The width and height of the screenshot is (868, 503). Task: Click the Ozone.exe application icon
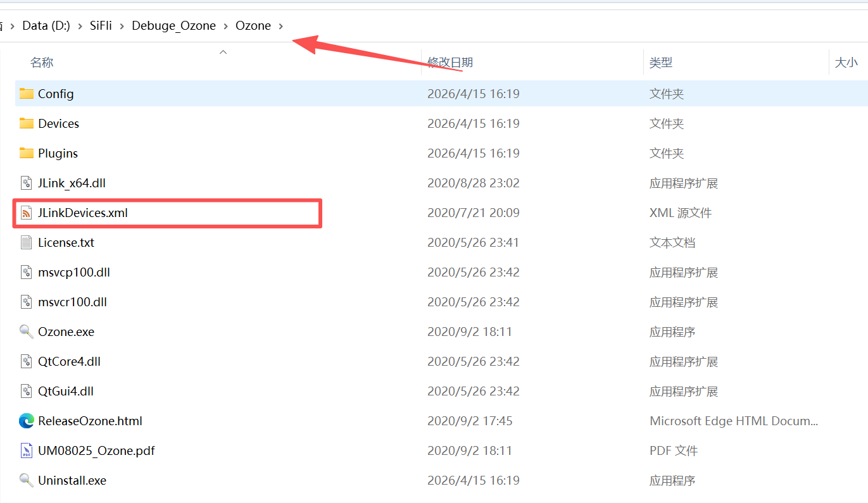point(26,332)
